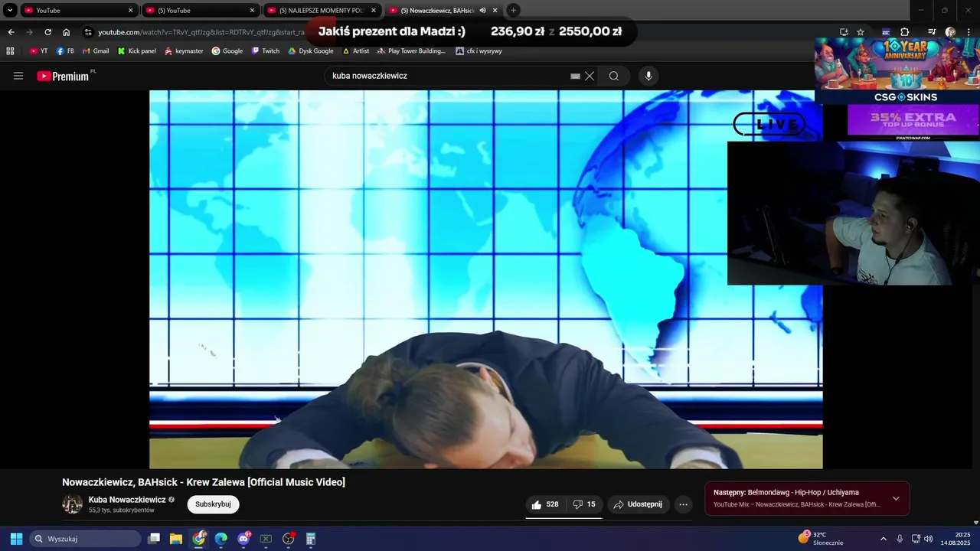Switch to the '(5) YouTube' tab
Screen dimensions: 980x551
point(200,11)
